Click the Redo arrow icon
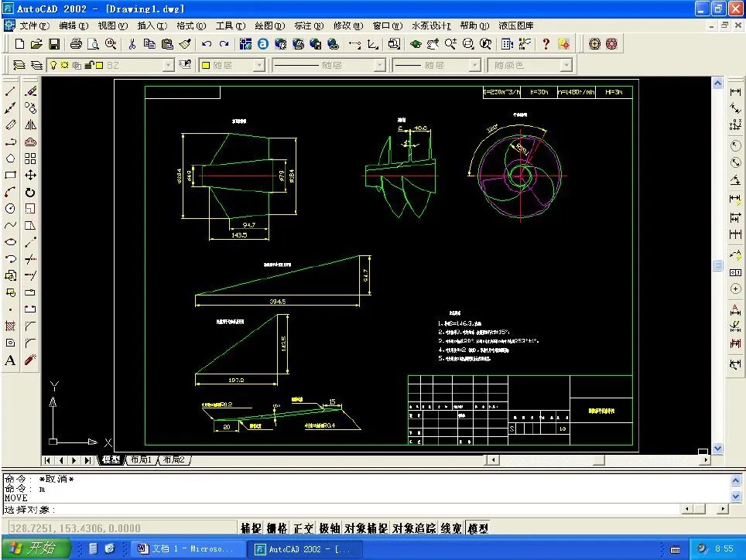746x560 pixels. [x=224, y=44]
